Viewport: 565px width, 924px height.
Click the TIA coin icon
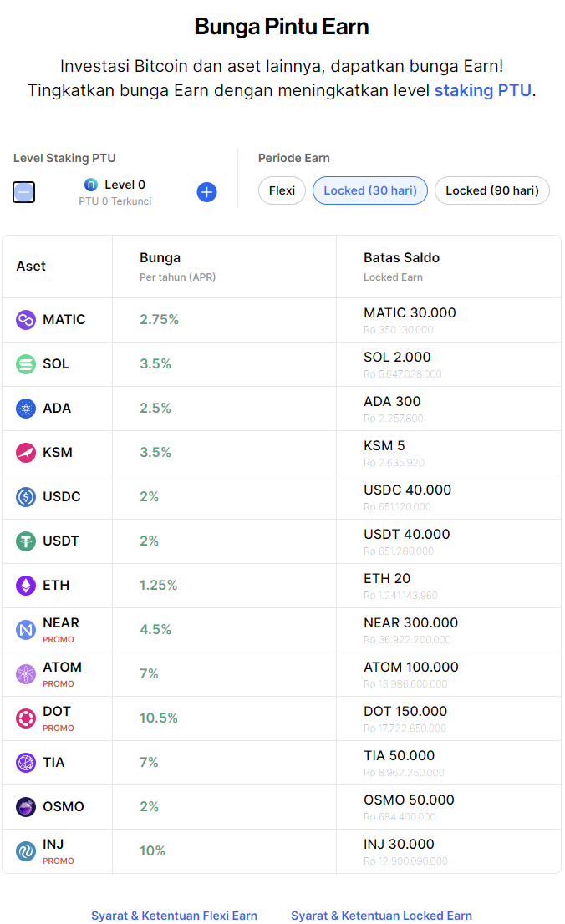click(x=25, y=763)
